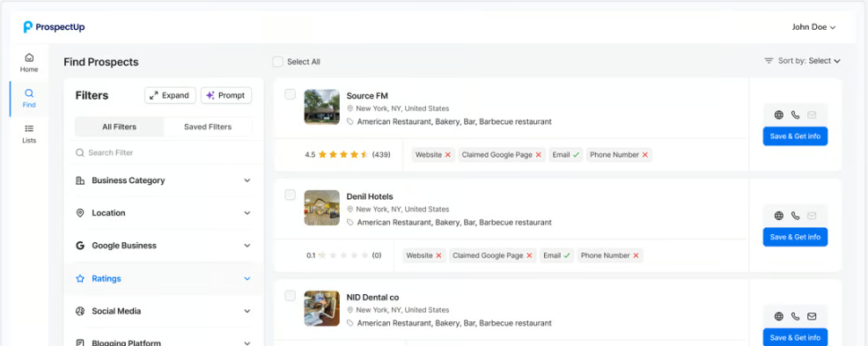The width and height of the screenshot is (868, 346).
Task: Open the Sort by Select dropdown
Action: pos(824,61)
